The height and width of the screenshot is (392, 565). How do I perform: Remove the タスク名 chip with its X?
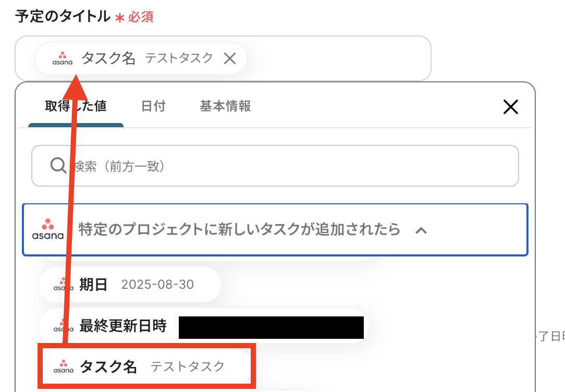point(230,58)
